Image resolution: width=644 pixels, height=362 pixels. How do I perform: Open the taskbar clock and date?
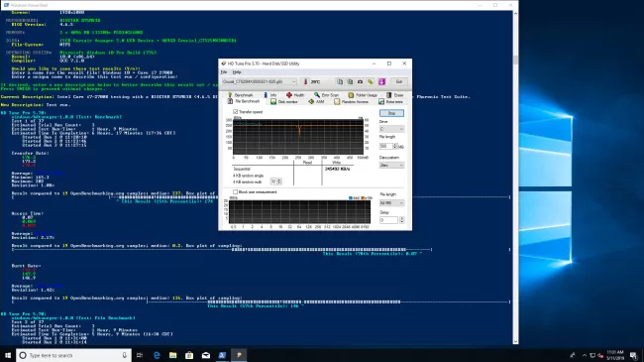[615, 355]
